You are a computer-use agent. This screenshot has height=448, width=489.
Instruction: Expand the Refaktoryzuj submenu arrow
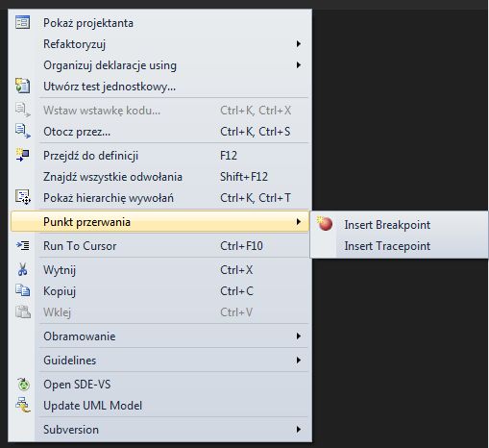tap(299, 44)
